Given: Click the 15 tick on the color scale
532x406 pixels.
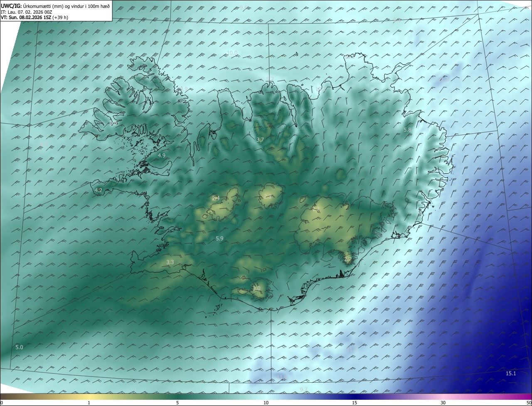Looking at the screenshot, I should click(355, 403).
